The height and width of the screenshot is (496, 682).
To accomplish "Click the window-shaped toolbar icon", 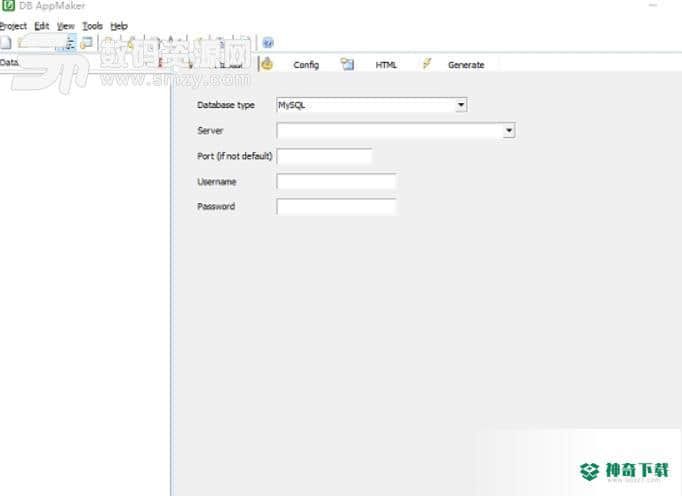I will 87,43.
